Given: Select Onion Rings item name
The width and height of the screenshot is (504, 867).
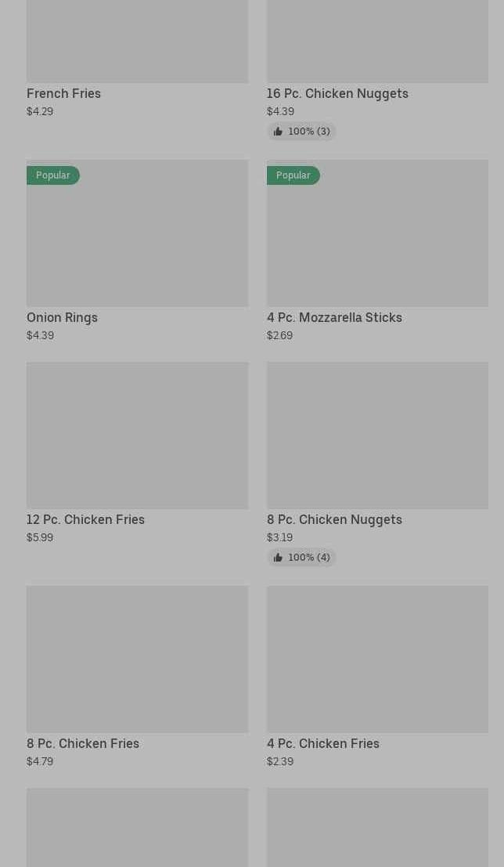Looking at the screenshot, I should click(x=62, y=317).
